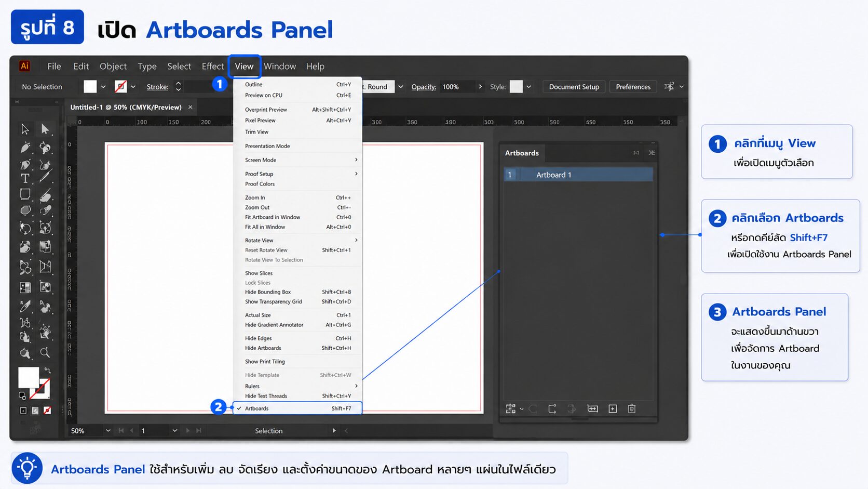Swap fill and stroke colors
This screenshot has width=868, height=489.
pos(47,371)
